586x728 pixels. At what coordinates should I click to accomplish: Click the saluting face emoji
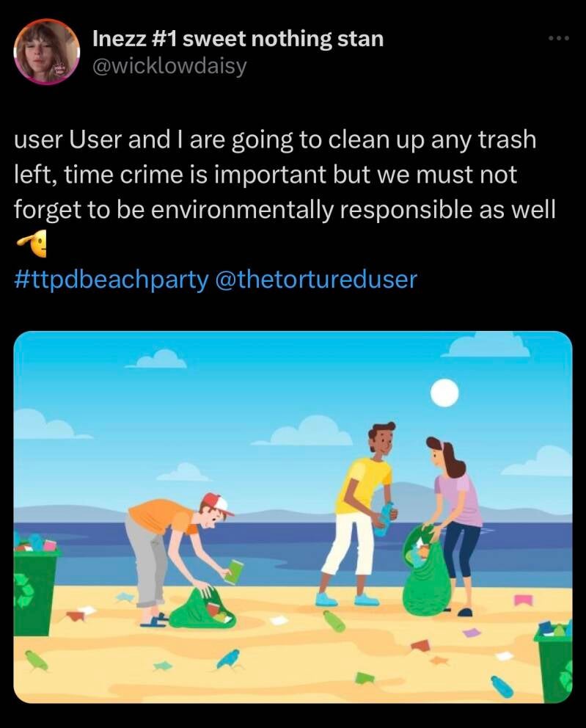[x=32, y=244]
